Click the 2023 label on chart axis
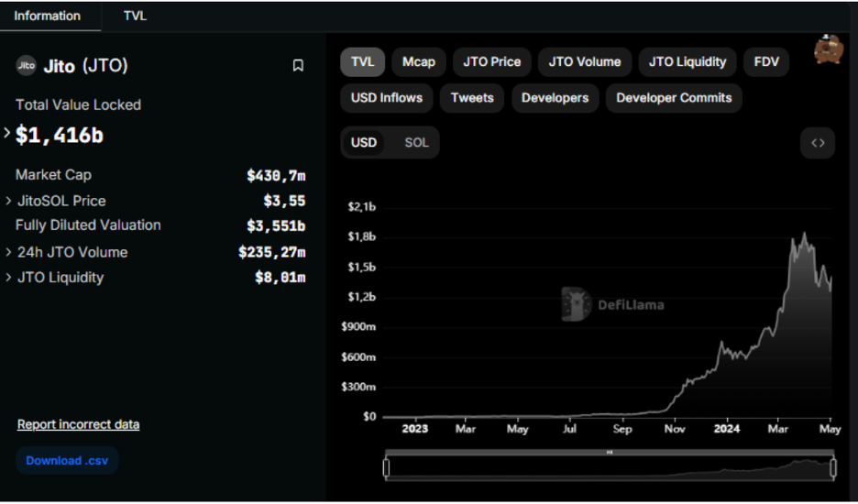Image resolution: width=858 pixels, height=504 pixels. click(x=414, y=429)
